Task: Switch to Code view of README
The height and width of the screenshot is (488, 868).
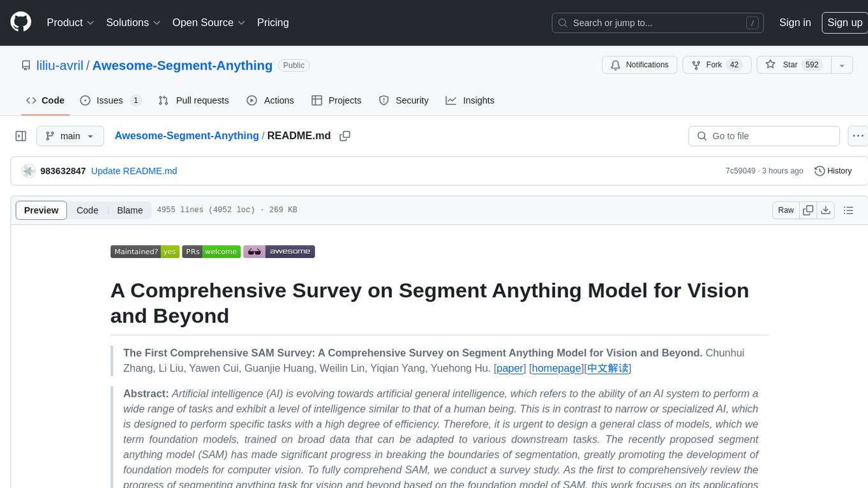Action: (87, 210)
